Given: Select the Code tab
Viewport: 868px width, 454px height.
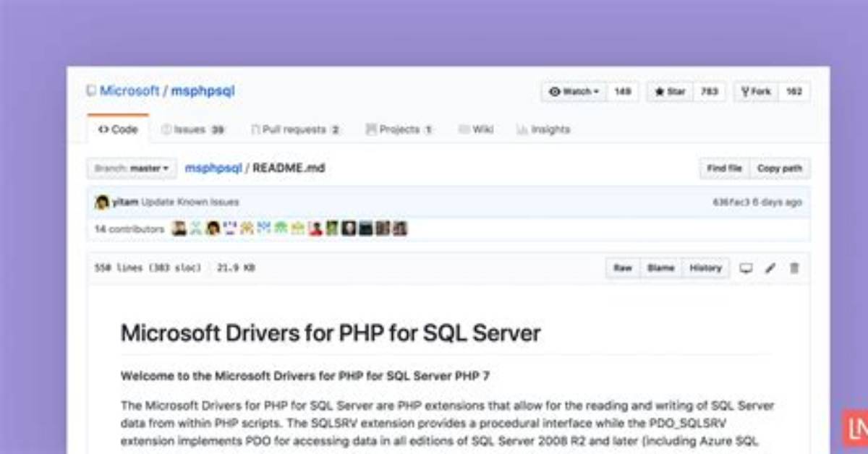Looking at the screenshot, I should coord(118,129).
